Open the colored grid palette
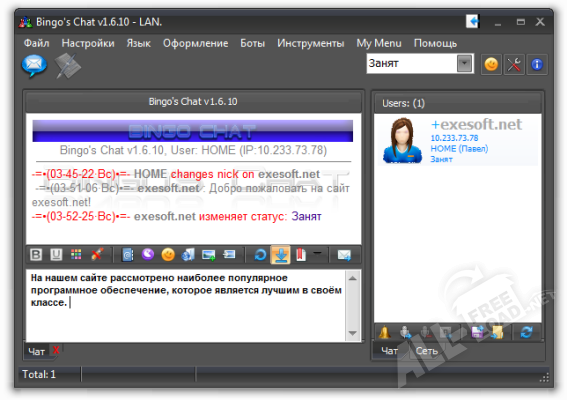 coord(76,255)
